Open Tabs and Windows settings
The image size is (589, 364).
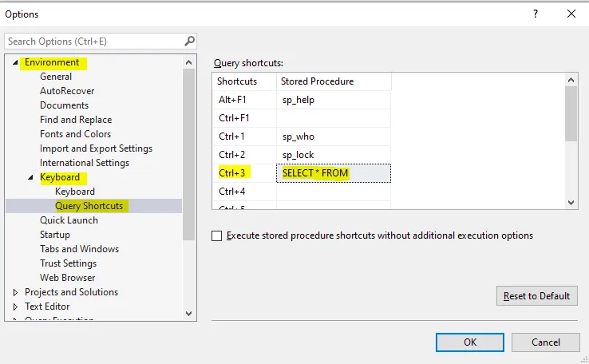pyautogui.click(x=79, y=249)
